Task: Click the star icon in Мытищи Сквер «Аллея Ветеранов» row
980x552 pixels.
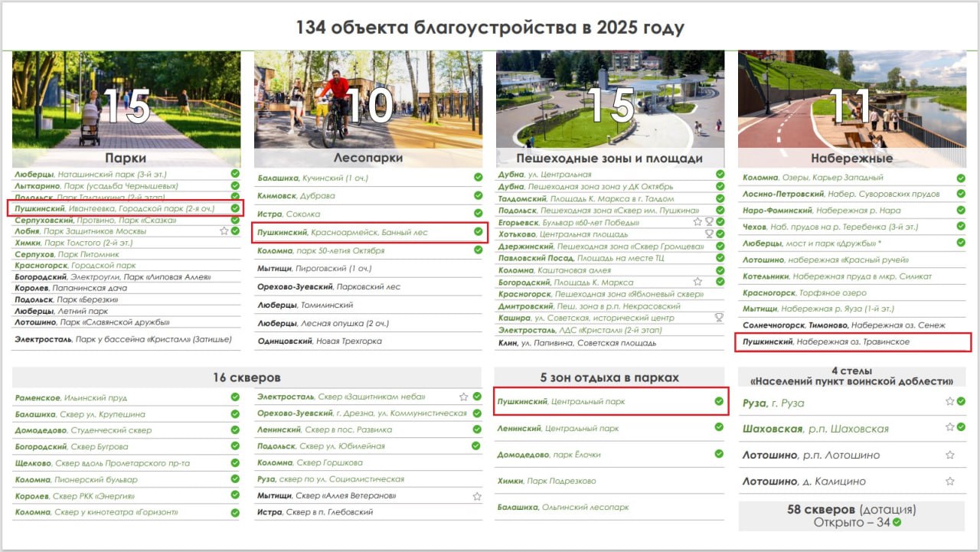Action: pyautogui.click(x=477, y=496)
